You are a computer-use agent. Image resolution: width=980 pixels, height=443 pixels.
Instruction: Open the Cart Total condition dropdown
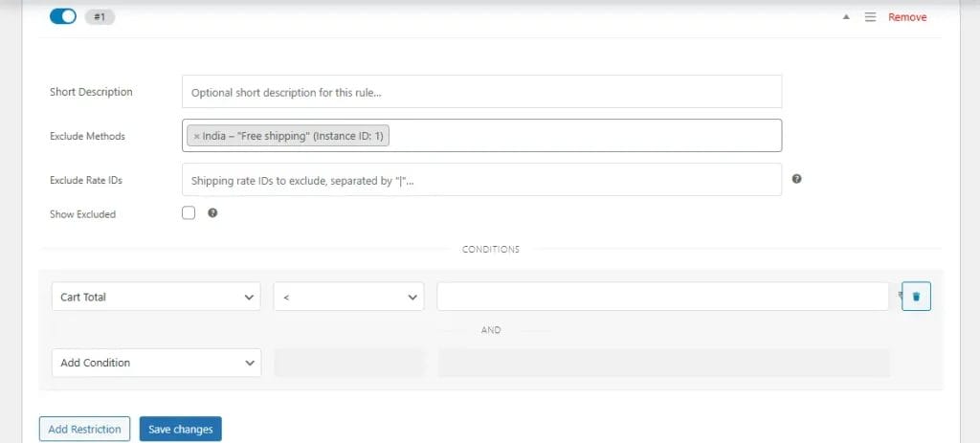pos(155,298)
